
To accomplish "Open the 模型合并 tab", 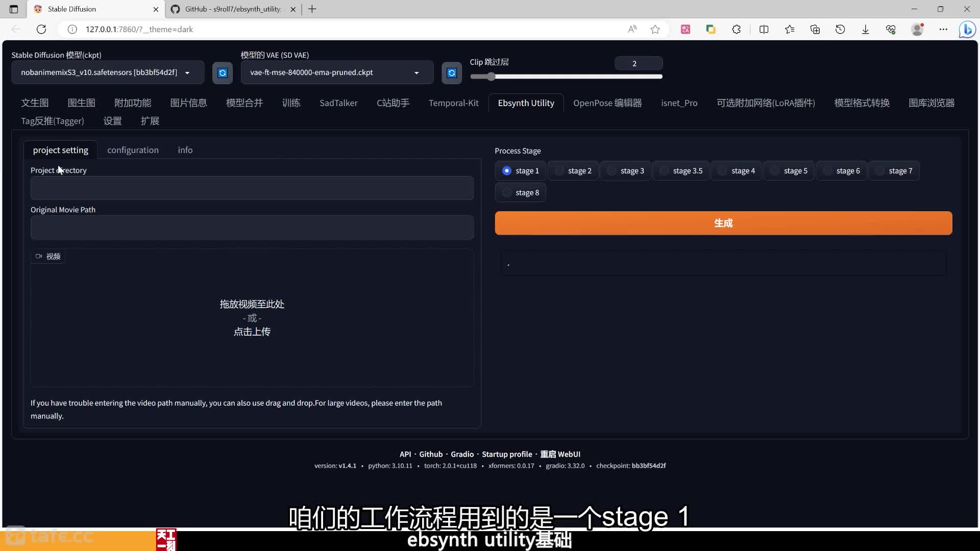I will 244,103.
